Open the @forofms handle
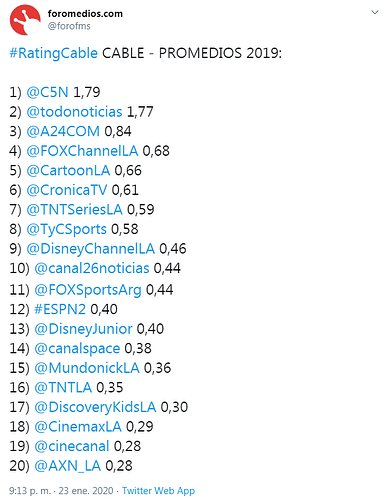 point(69,26)
